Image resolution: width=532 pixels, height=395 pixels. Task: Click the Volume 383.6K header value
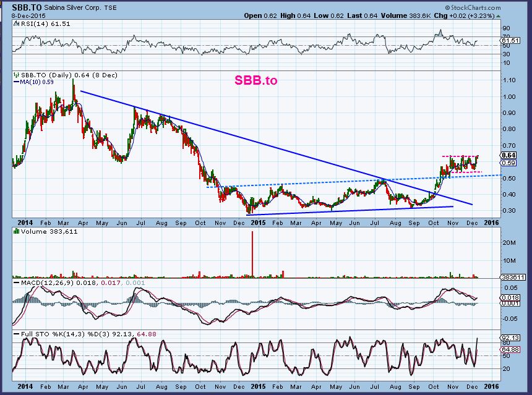[x=406, y=15]
